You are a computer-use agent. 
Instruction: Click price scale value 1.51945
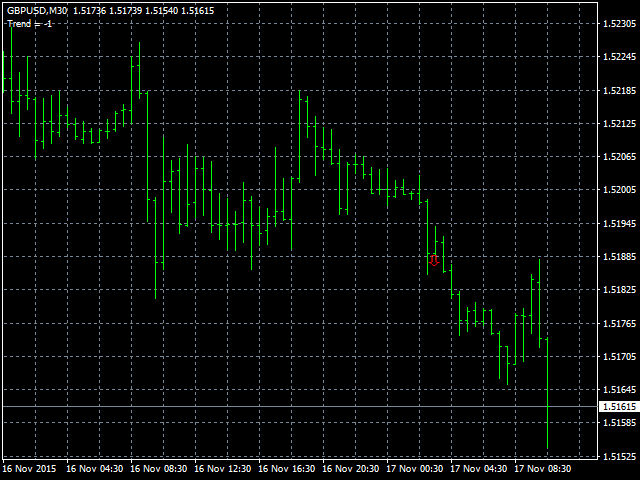tap(619, 223)
